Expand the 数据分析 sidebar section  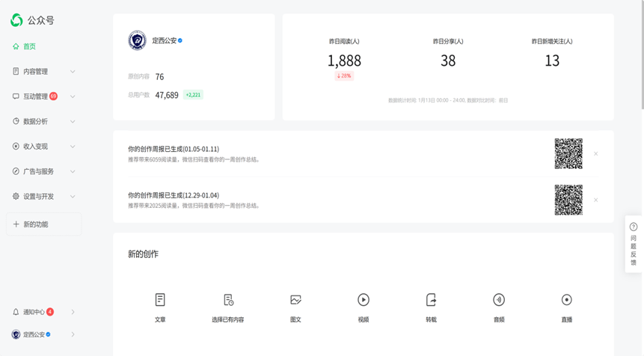tap(43, 121)
